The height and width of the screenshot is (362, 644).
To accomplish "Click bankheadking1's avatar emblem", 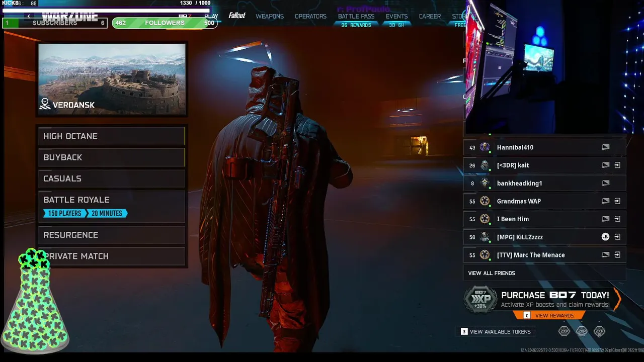I will tap(485, 183).
